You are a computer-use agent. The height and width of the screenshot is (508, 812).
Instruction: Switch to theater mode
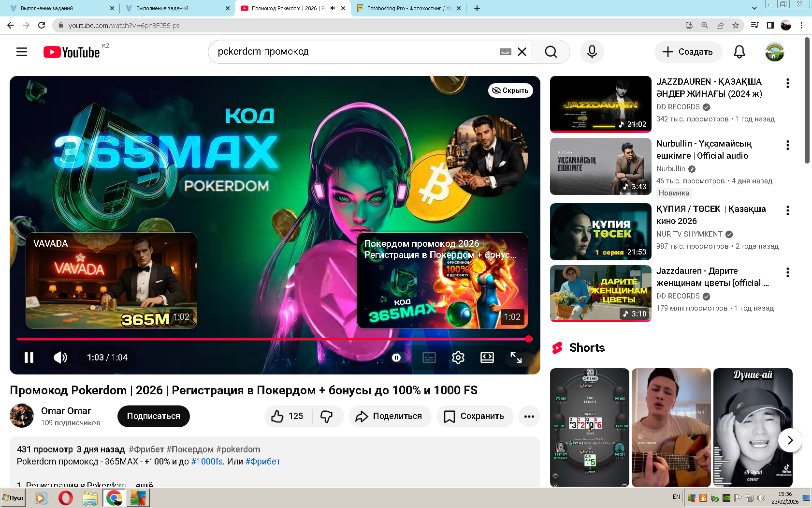click(487, 358)
